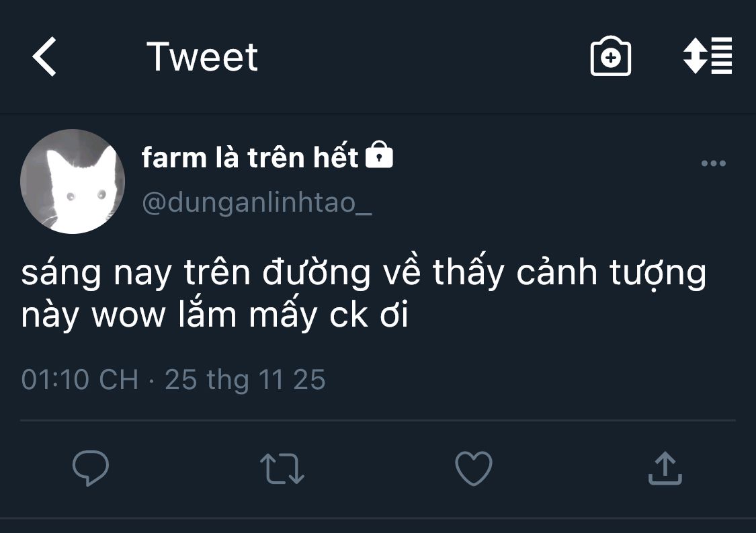Open the three-dot more options menu
This screenshot has height=533, width=756.
click(713, 163)
